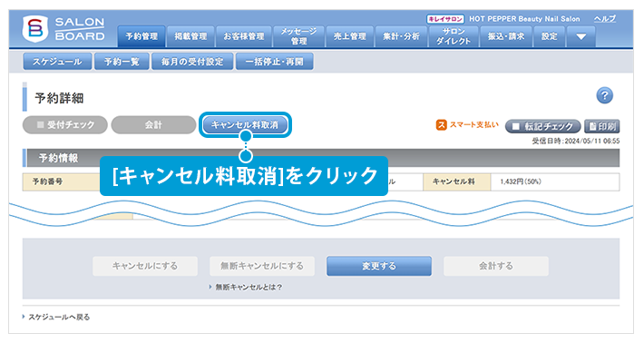This screenshot has height=343, width=644.
Task: Click the 会計 pill button
Action: 153,125
